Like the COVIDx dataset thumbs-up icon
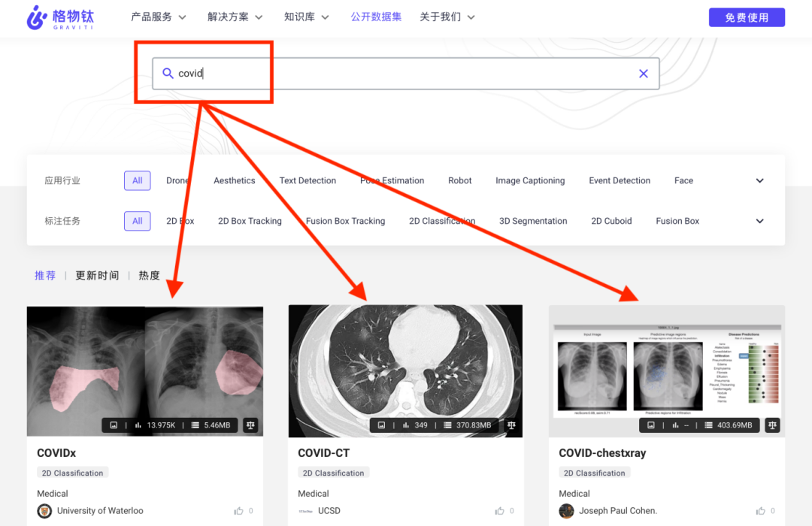This screenshot has width=812, height=526. click(239, 511)
